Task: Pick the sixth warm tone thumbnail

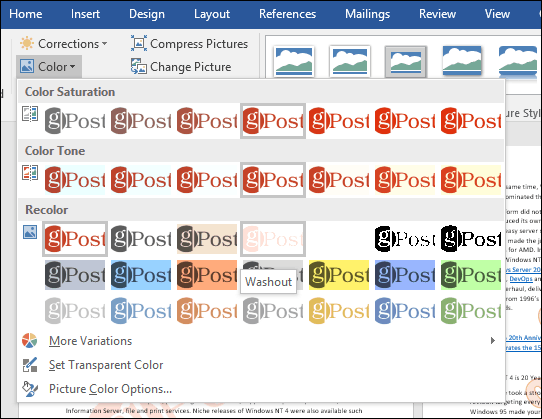Action: click(405, 180)
